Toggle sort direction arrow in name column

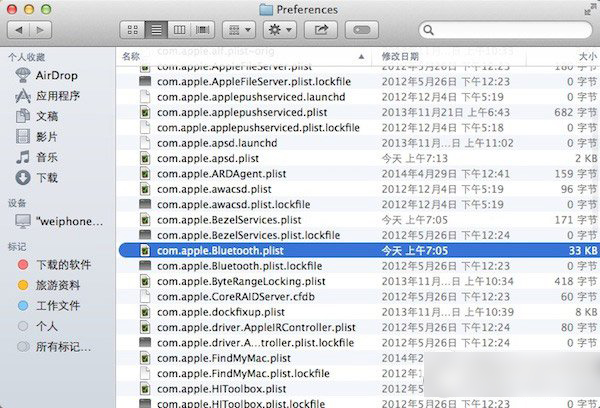[x=361, y=57]
